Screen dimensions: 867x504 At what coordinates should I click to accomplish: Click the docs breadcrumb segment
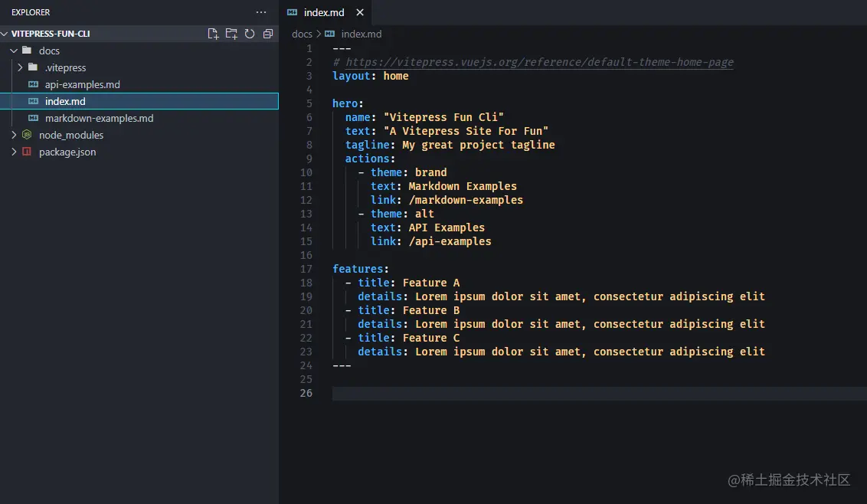[x=302, y=34]
